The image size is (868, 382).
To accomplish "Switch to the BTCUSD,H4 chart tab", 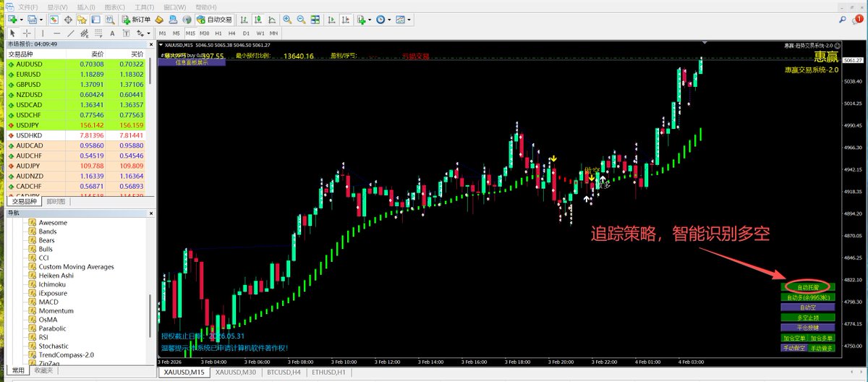I will (x=283, y=372).
